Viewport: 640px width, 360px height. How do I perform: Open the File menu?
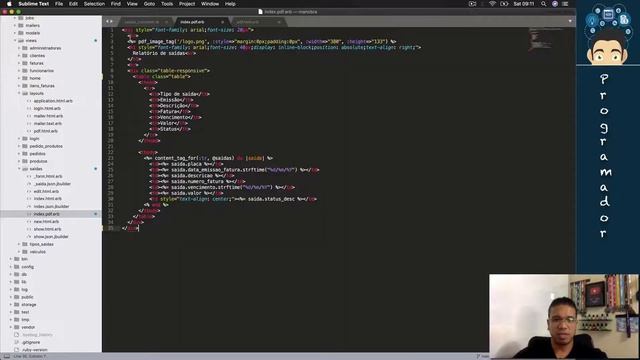59,4
